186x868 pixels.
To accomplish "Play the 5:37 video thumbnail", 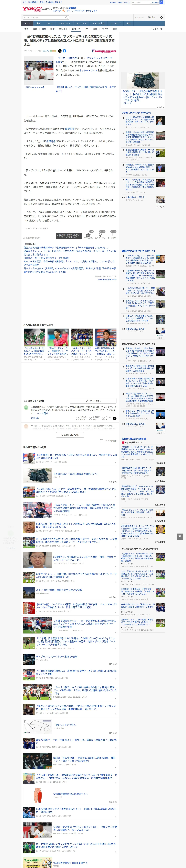I will tap(160, 414).
